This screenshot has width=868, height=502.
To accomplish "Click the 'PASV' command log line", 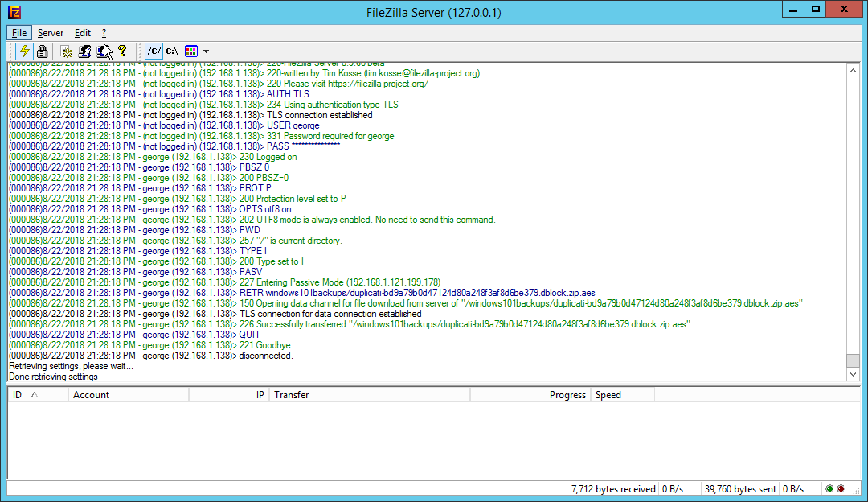I will click(x=136, y=272).
